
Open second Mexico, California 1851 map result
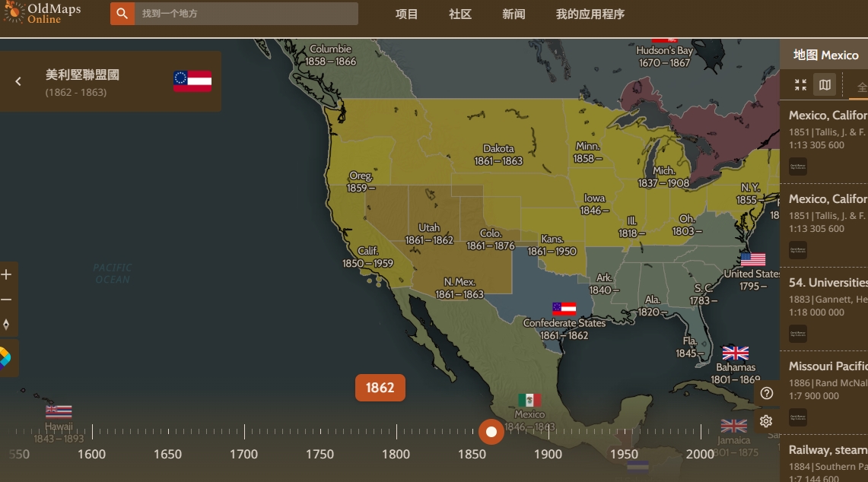click(x=824, y=225)
